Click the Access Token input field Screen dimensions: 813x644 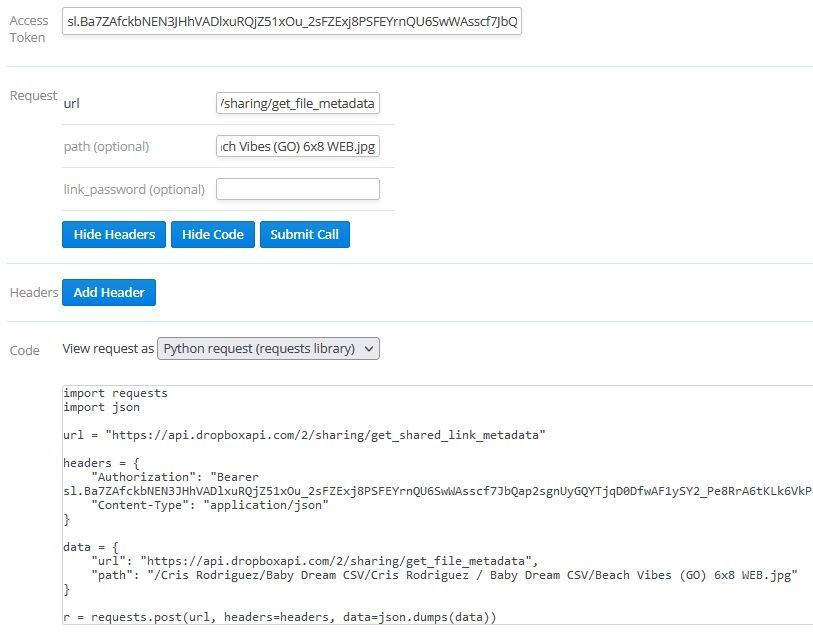[291, 21]
